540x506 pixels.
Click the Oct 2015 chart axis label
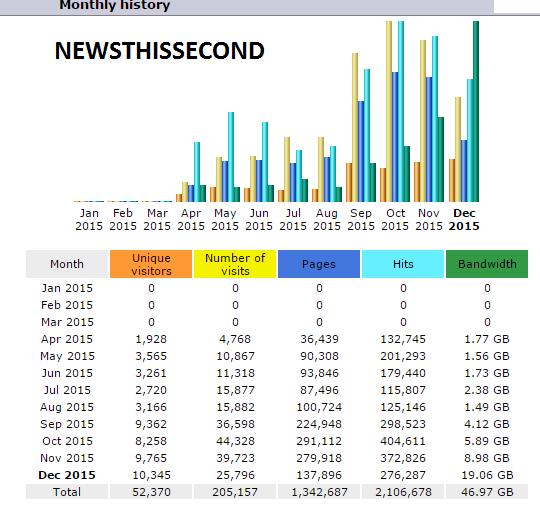click(x=395, y=220)
